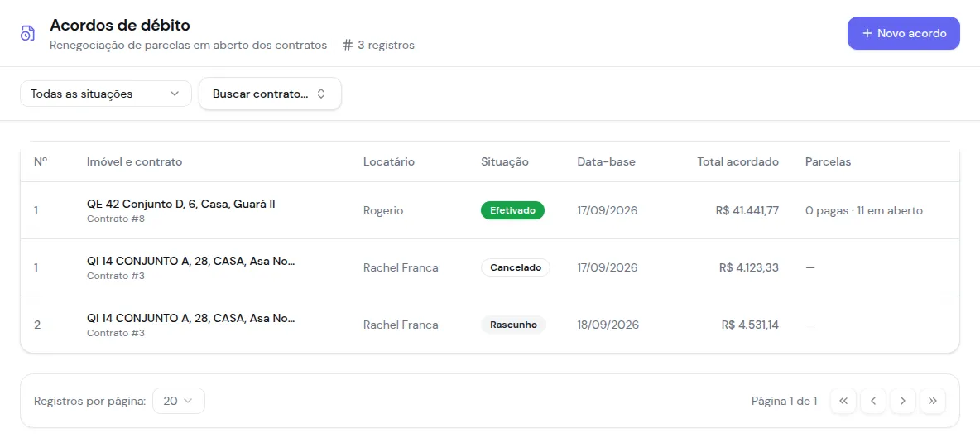Image resolution: width=980 pixels, height=443 pixels.
Task: Click the Registros por página label
Action: pos(90,401)
